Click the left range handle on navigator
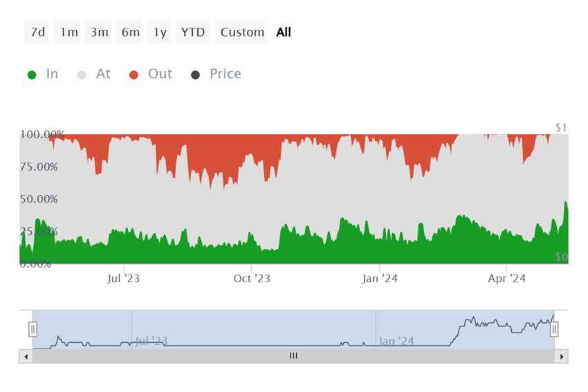 point(33,329)
